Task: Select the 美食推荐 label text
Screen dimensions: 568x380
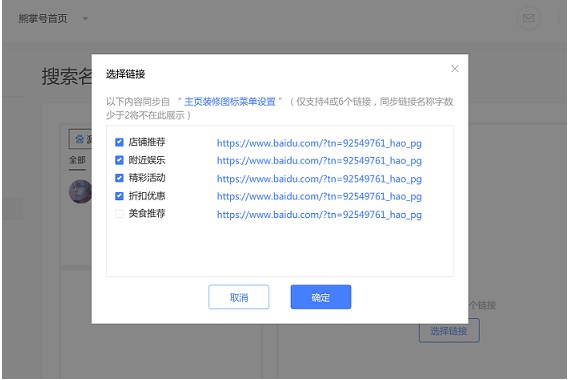Action: coord(147,214)
